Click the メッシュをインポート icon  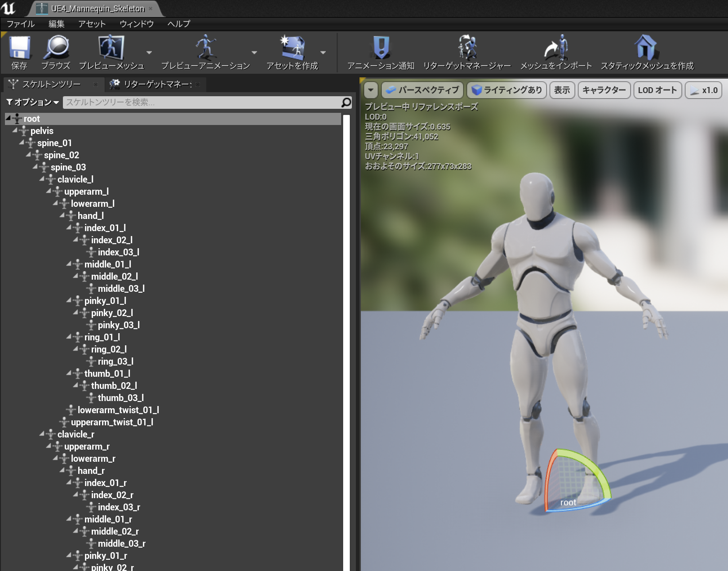[556, 47]
